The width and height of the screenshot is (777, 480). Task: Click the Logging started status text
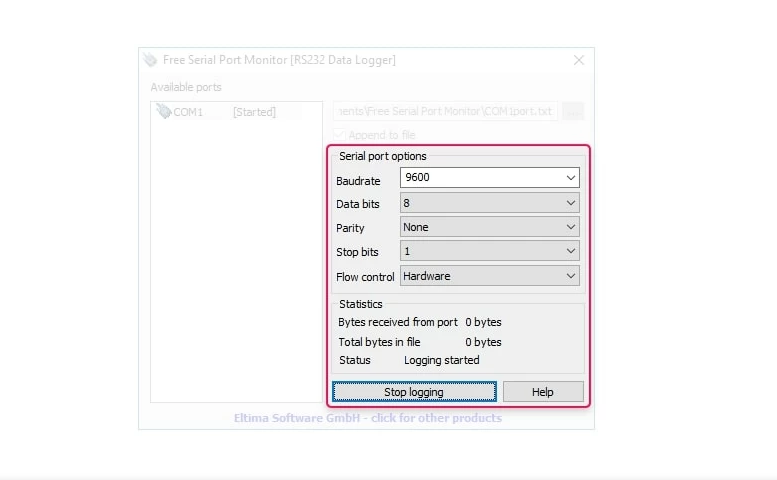(x=442, y=360)
